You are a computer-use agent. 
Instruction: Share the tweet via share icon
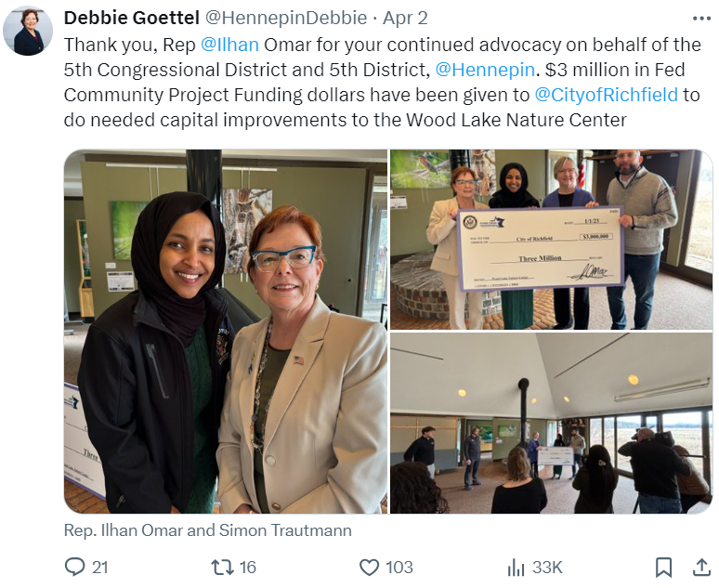tap(701, 567)
